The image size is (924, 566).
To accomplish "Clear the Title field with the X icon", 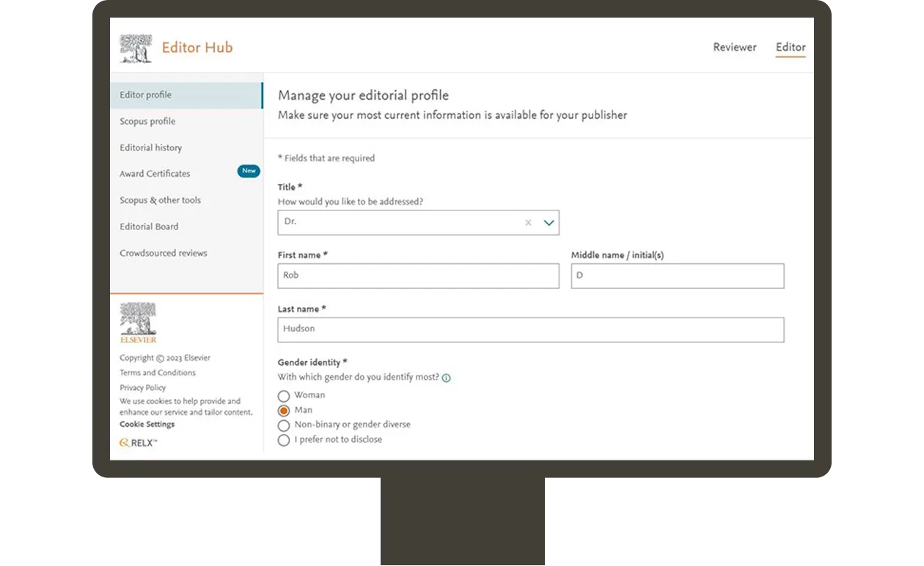I will (528, 223).
